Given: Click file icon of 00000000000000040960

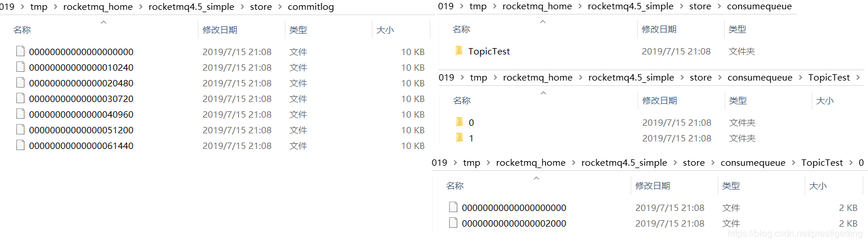Looking at the screenshot, I should tap(20, 114).
